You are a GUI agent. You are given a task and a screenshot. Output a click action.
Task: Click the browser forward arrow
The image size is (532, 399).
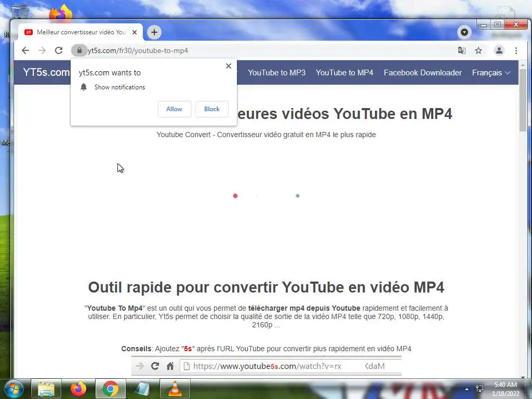click(42, 50)
